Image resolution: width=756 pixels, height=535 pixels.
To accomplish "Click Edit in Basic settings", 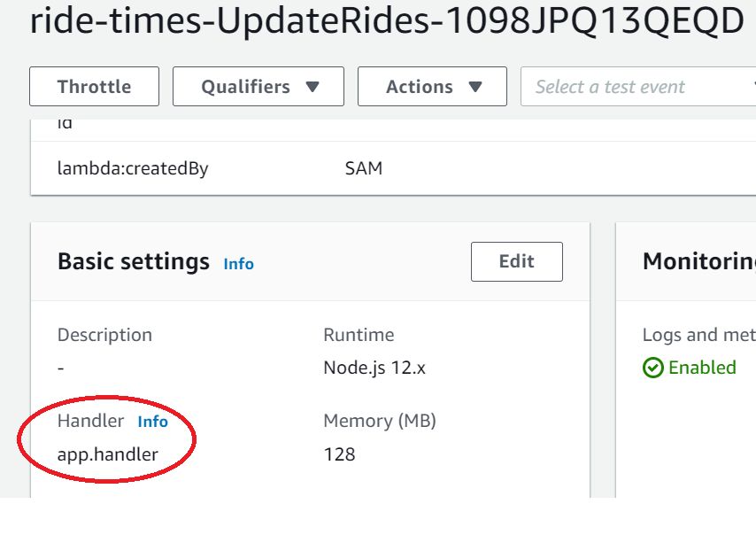I will tap(517, 261).
